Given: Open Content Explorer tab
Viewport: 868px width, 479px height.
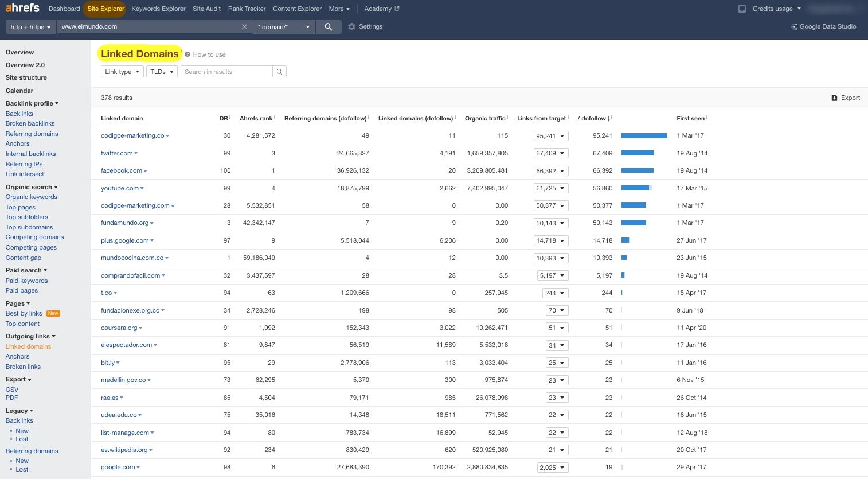Looking at the screenshot, I should [297, 9].
